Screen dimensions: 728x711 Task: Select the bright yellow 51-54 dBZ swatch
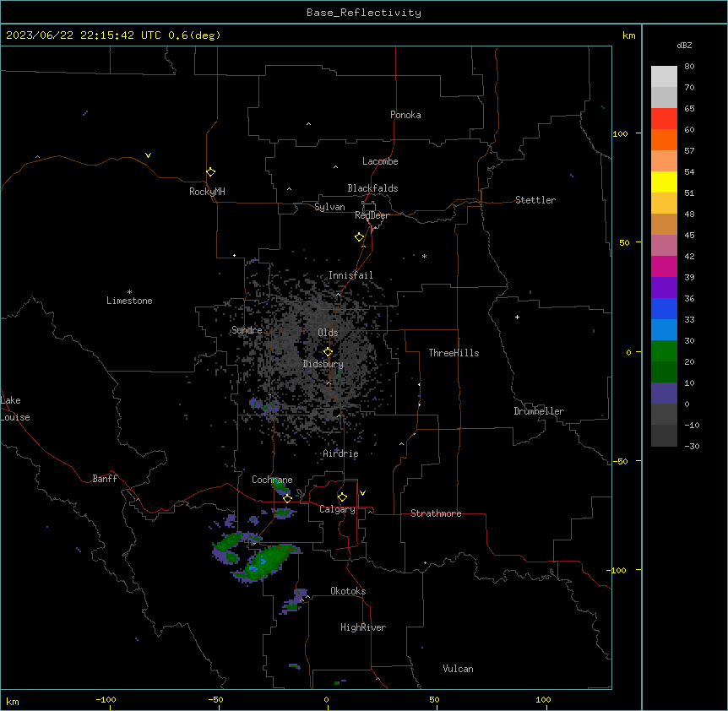pos(664,182)
